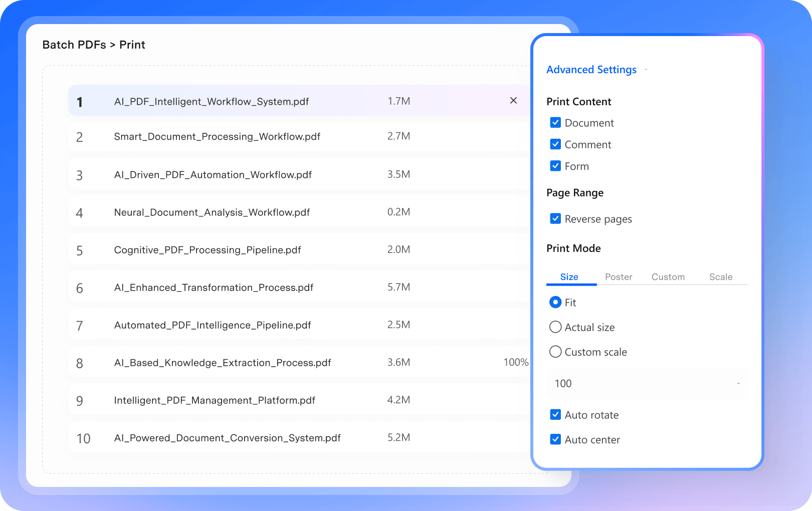Click the 1.7M file size value
Screen dimensions: 812x511
pos(398,101)
